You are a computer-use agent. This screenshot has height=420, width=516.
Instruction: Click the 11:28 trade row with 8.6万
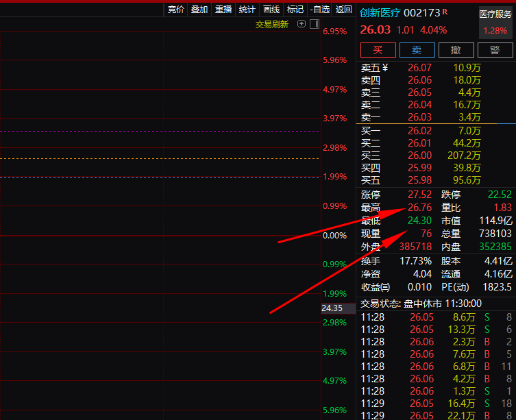[436, 317]
